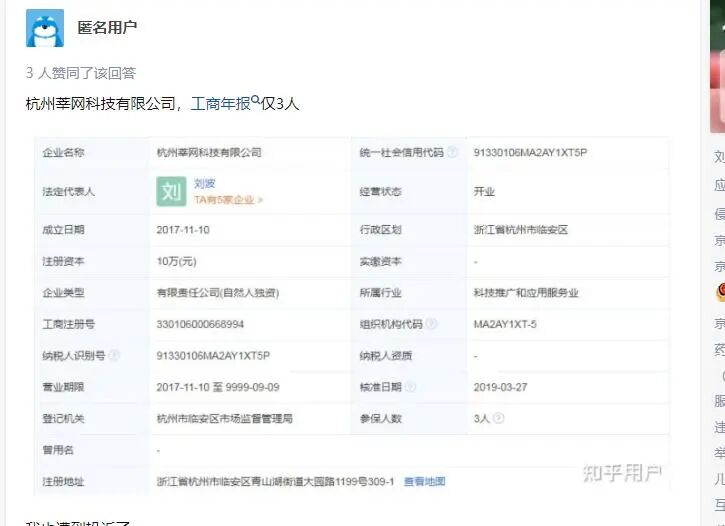The image size is (725, 526).
Task: Select 有限责任公司(自然人独资) cell
Action: pyautogui.click(x=217, y=293)
